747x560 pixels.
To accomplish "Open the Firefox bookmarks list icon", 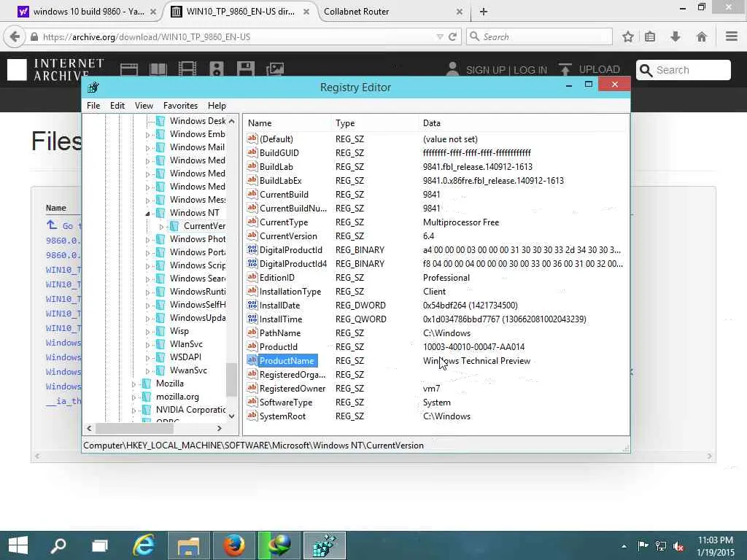I will [650, 36].
